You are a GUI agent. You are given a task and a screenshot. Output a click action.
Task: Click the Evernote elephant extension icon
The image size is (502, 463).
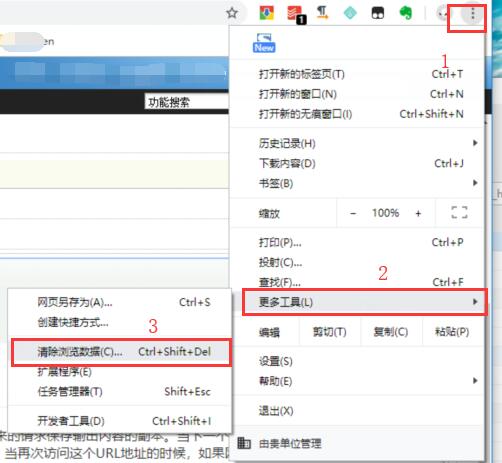click(x=406, y=13)
